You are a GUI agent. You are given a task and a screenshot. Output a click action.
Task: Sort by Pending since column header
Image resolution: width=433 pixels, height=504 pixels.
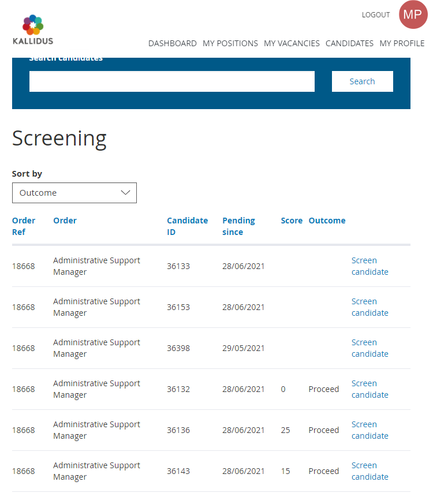(238, 226)
